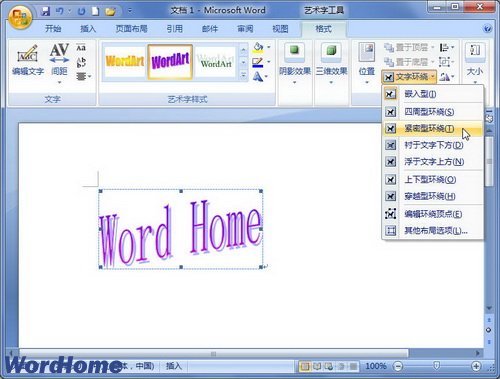Click the shape outline pen icon
The height and width of the screenshot is (379, 500).
click(x=258, y=62)
